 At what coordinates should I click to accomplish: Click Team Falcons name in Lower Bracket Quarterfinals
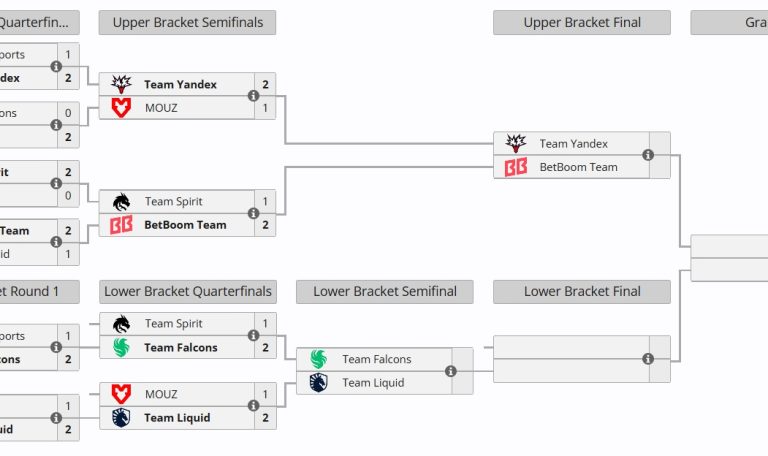(x=180, y=348)
